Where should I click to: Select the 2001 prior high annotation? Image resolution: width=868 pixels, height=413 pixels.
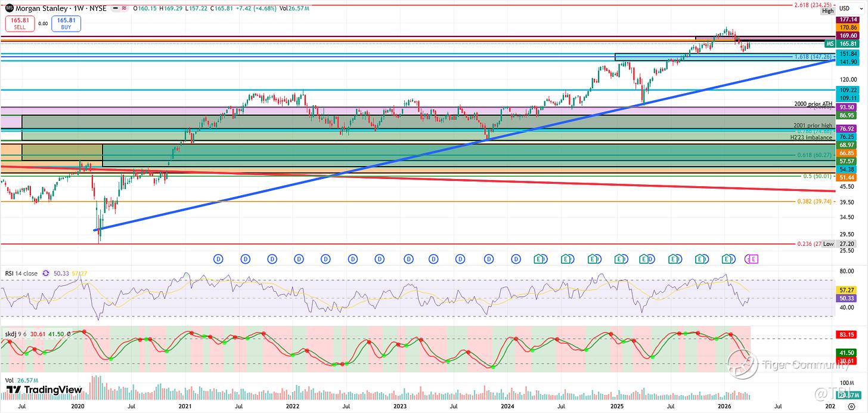pos(813,126)
